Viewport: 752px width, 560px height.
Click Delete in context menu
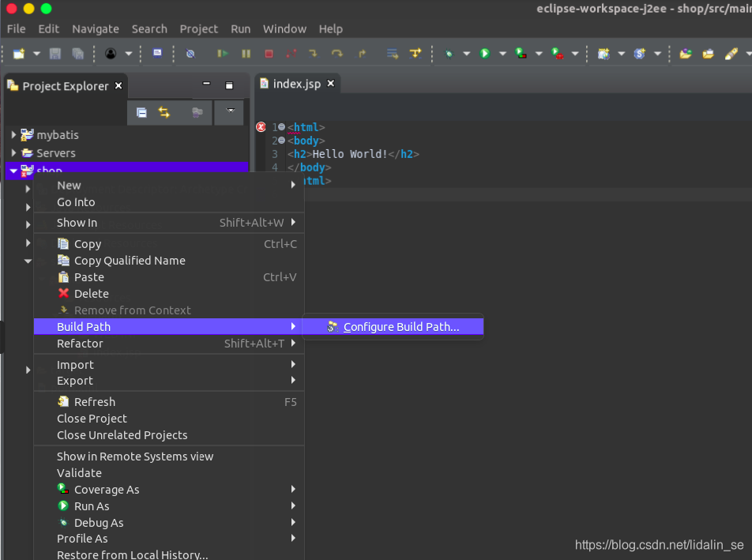[x=169, y=293]
